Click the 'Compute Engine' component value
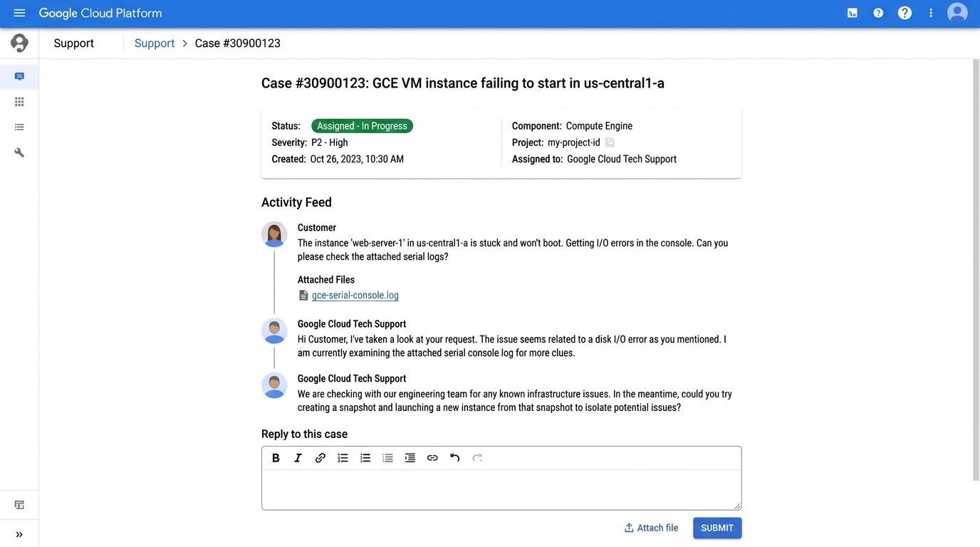The image size is (980, 547). click(x=599, y=126)
